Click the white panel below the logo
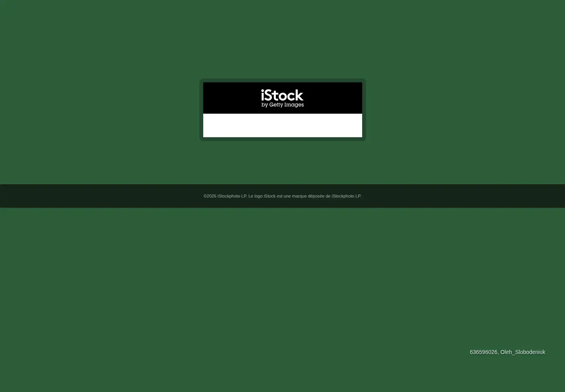This screenshot has height=392, width=565. point(282,125)
